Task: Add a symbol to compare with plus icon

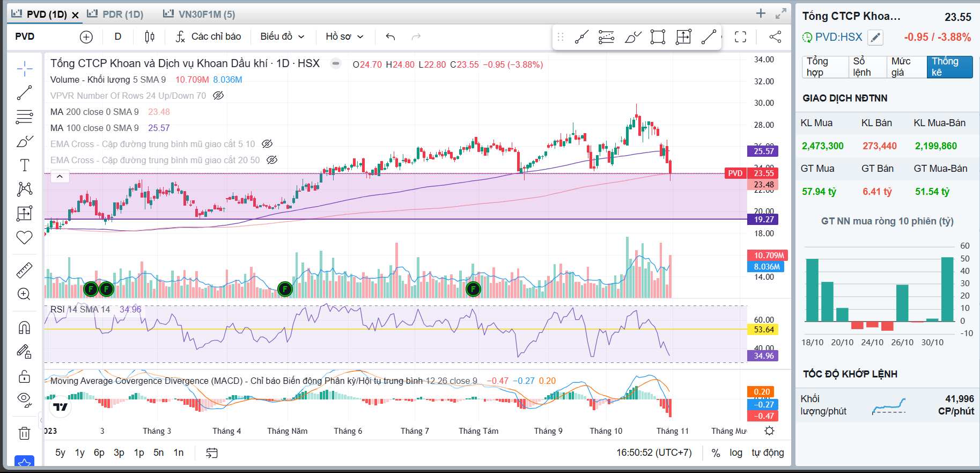Action: coord(86,37)
